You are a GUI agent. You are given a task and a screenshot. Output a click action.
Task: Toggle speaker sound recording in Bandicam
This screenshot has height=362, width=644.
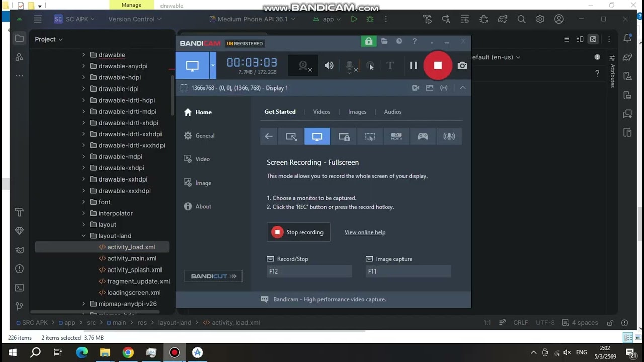click(x=329, y=65)
